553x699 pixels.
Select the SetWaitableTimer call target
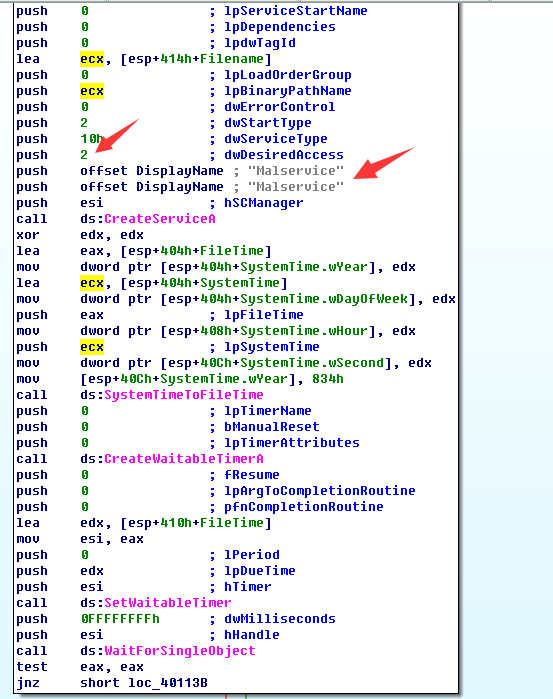(168, 603)
